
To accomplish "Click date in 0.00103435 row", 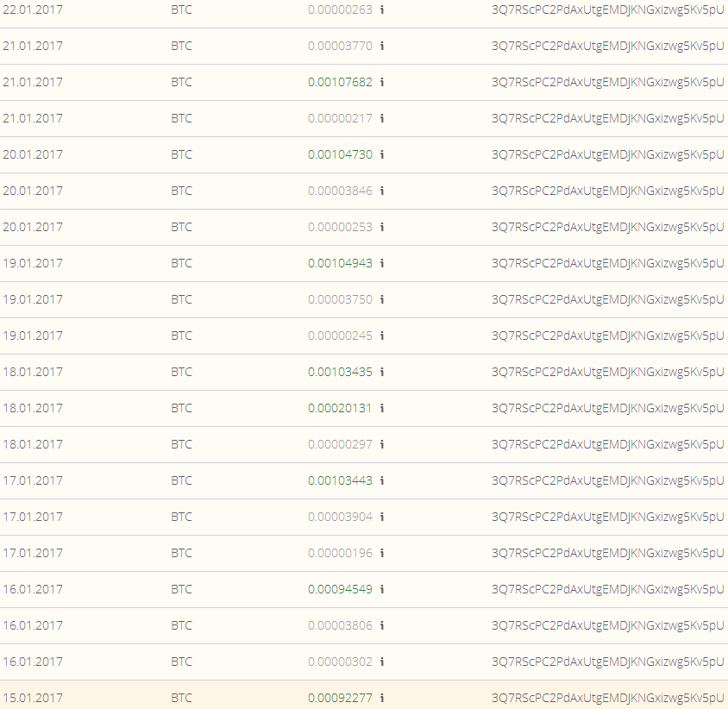I will coord(33,372).
